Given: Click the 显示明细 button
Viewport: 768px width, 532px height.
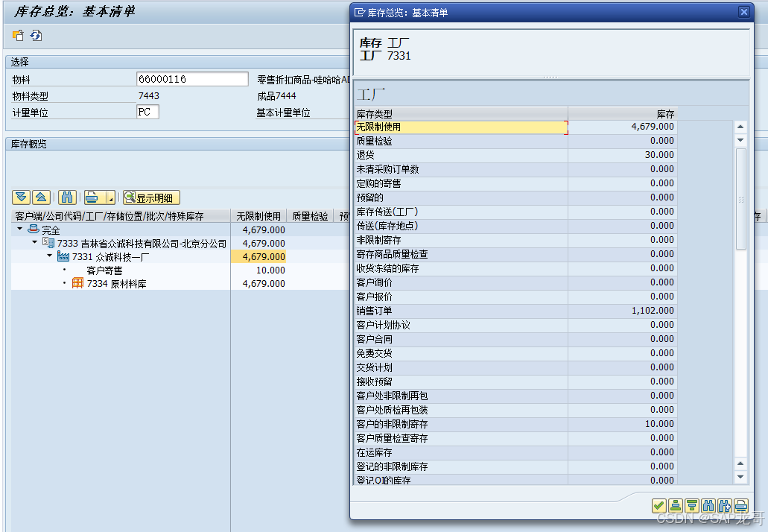Looking at the screenshot, I should [x=151, y=198].
